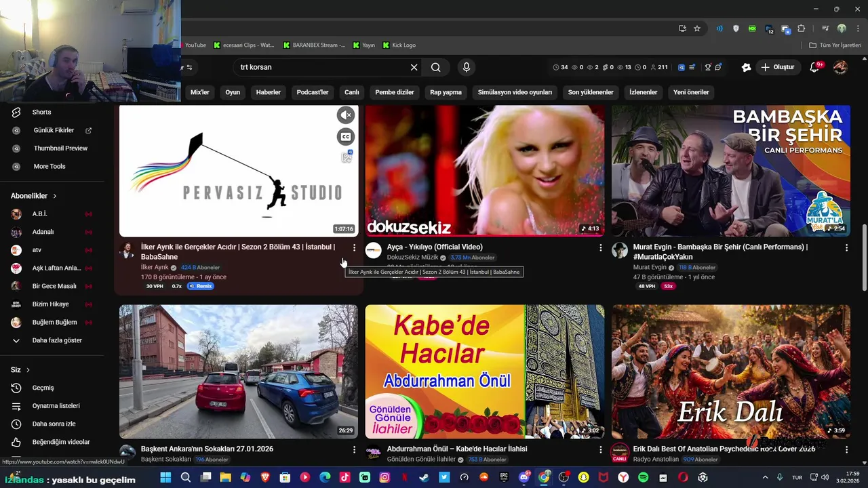This screenshot has height=488, width=868.
Task: Open options menu for Ayça - Yıkılıyo video
Action: (600, 248)
